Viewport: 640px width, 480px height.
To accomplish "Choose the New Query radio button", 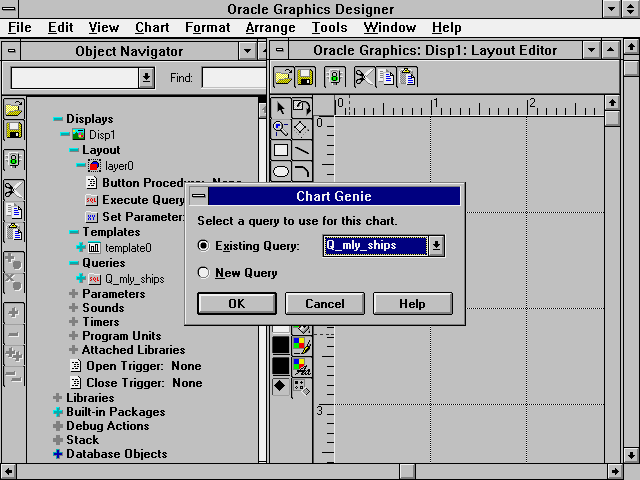I will pyautogui.click(x=204, y=272).
